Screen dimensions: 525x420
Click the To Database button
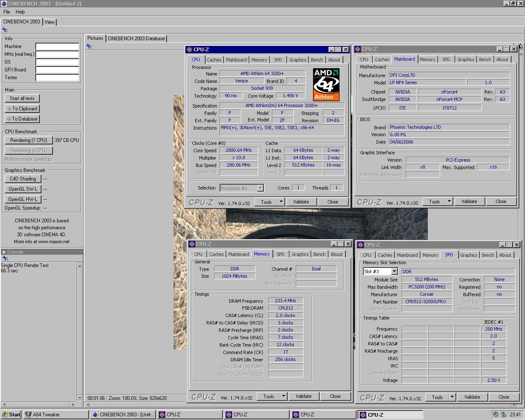pyautogui.click(x=22, y=119)
